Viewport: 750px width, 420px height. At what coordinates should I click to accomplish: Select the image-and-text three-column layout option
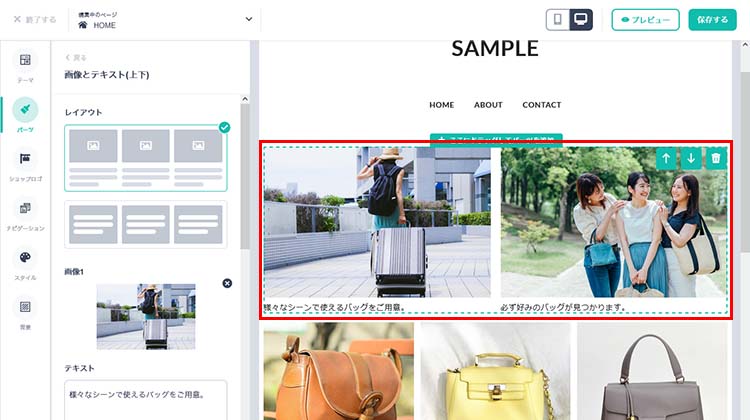coord(146,158)
